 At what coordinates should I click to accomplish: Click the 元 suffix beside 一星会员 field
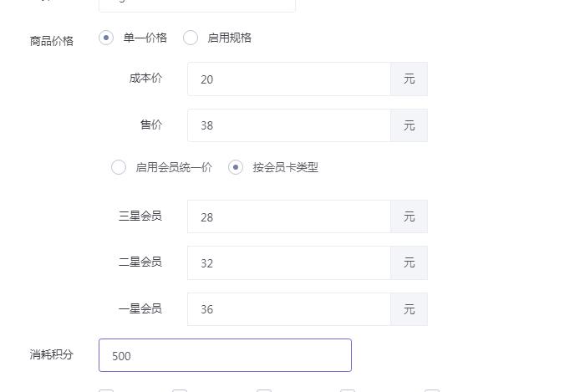(409, 309)
